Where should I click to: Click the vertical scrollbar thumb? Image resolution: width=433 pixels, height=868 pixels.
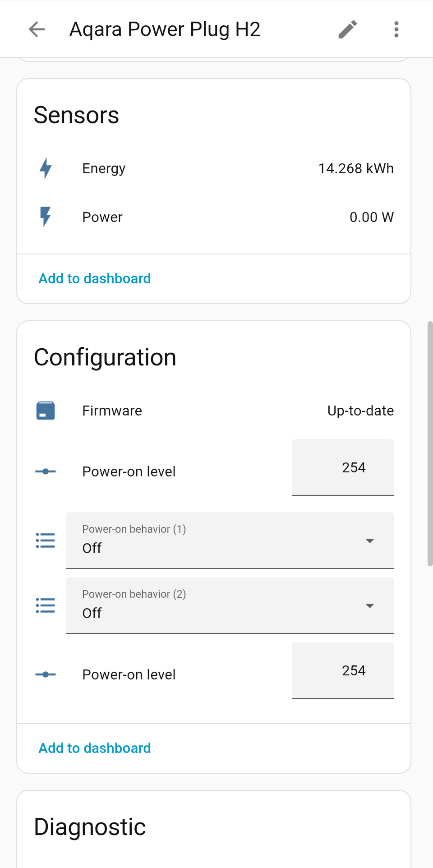430,443
